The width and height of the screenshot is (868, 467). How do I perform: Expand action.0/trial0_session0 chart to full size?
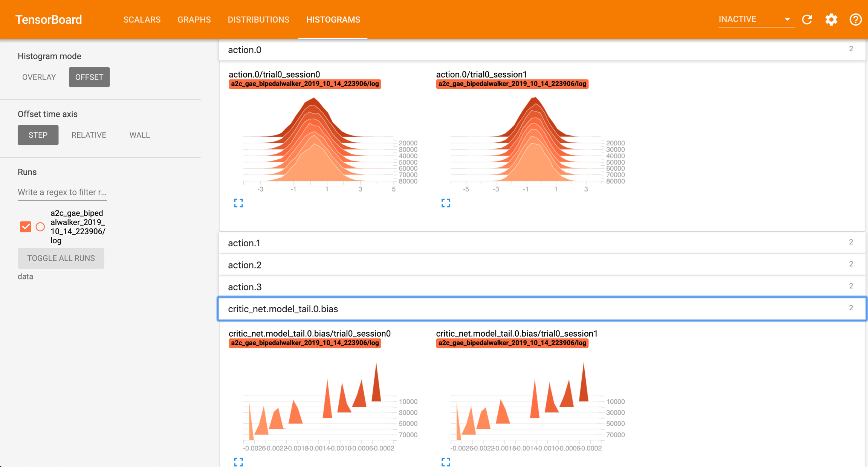(238, 203)
